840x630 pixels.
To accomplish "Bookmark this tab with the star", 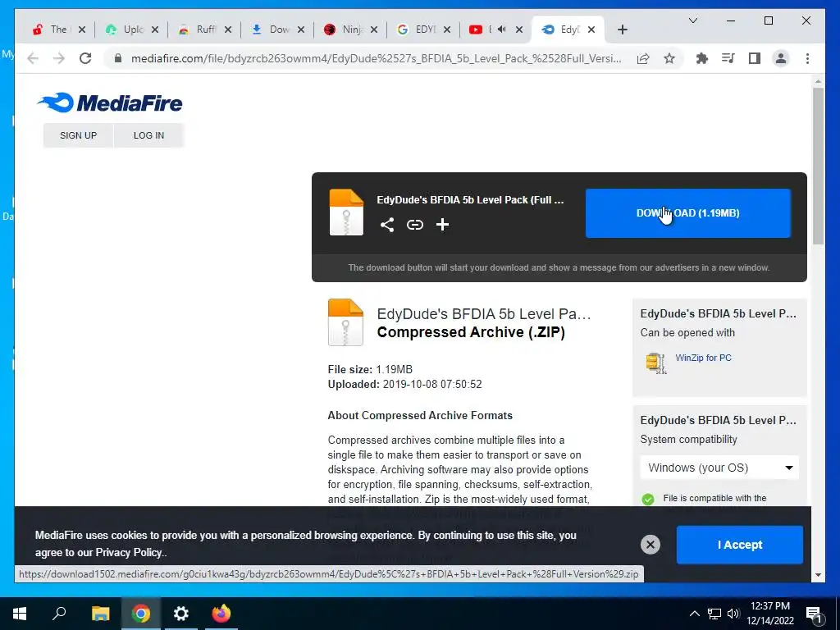I will pyautogui.click(x=669, y=58).
